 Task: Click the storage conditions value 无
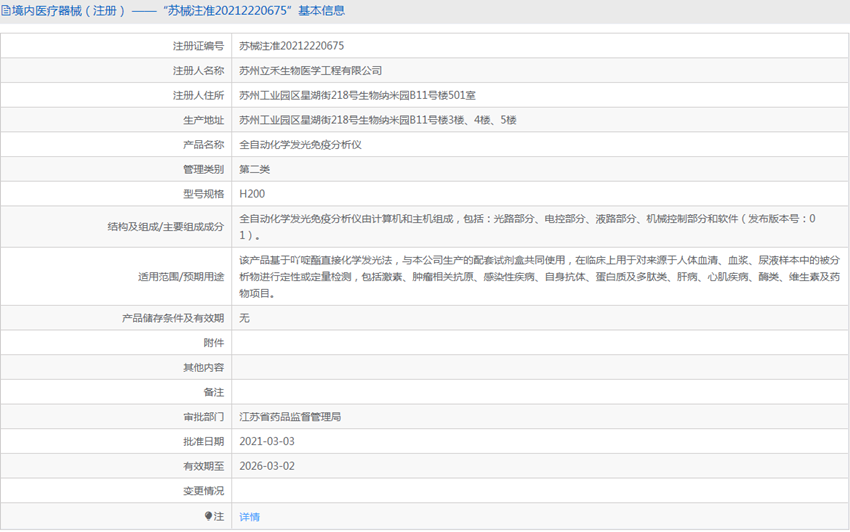click(245, 318)
